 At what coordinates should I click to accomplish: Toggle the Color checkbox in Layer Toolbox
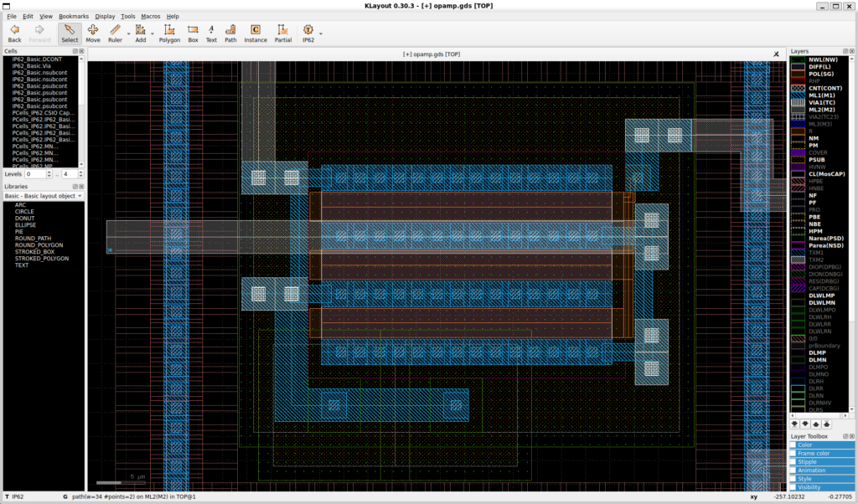pyautogui.click(x=793, y=445)
